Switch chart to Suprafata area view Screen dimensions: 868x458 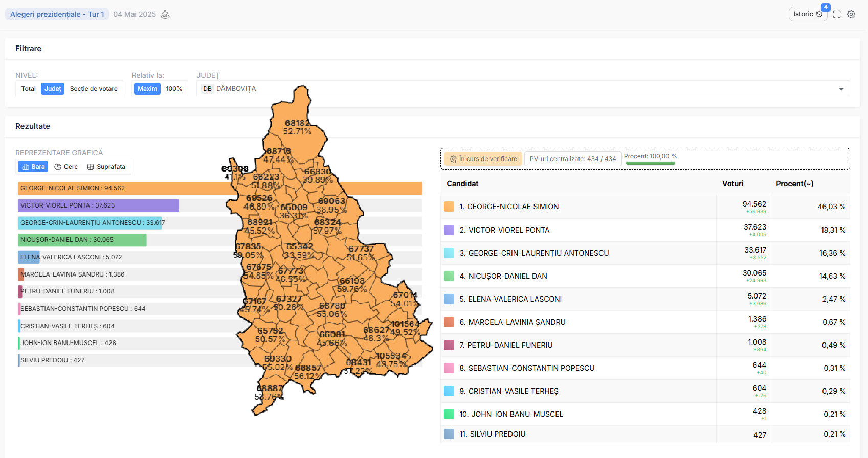click(106, 167)
